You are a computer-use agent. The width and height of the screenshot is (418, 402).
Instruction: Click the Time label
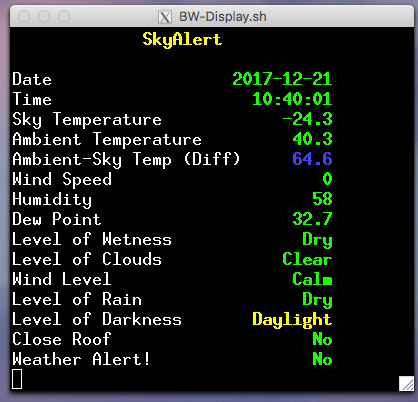point(32,99)
